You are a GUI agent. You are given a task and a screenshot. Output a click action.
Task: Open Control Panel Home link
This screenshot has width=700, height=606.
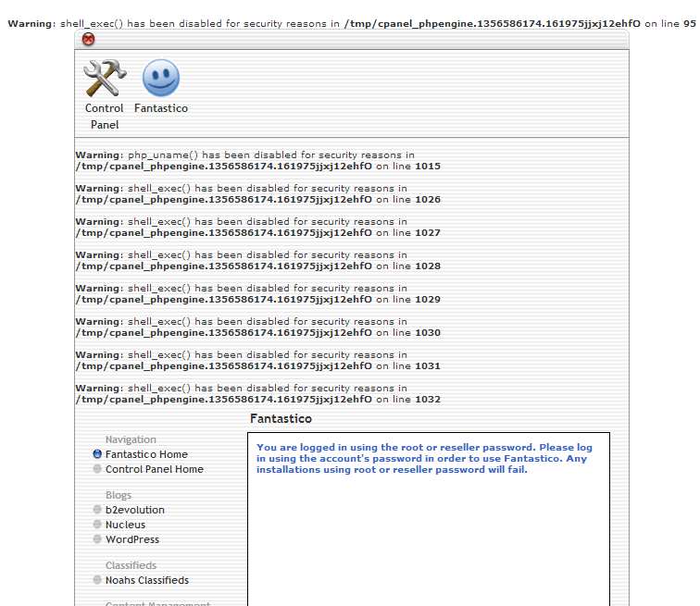click(155, 469)
